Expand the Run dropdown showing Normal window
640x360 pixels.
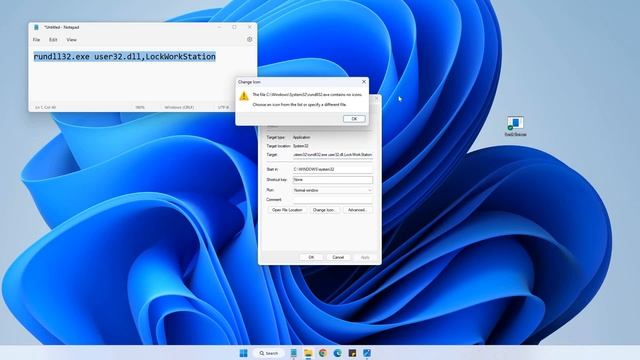click(x=332, y=190)
